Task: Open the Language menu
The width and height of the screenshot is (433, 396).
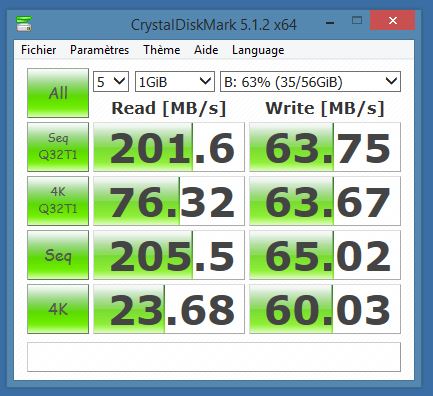Action: pos(258,50)
